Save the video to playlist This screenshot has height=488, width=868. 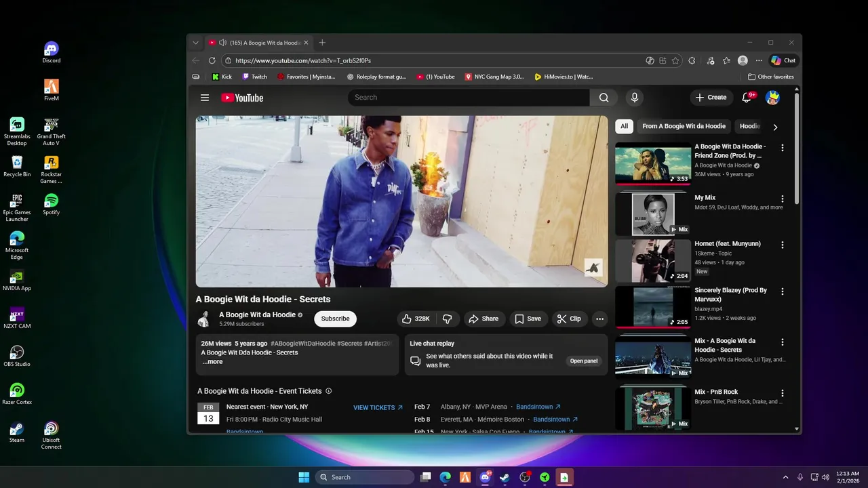tap(528, 319)
